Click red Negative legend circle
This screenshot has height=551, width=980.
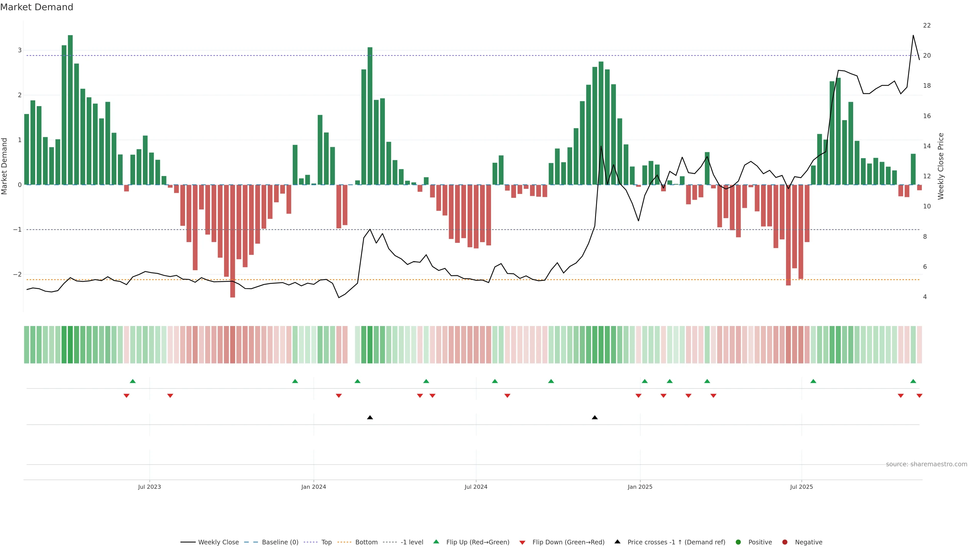[785, 542]
